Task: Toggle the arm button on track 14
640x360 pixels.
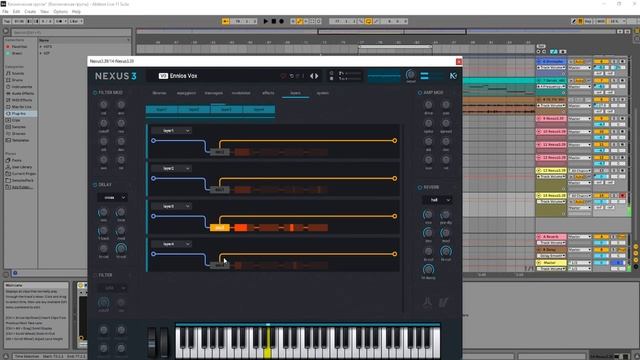Action: tap(622, 196)
